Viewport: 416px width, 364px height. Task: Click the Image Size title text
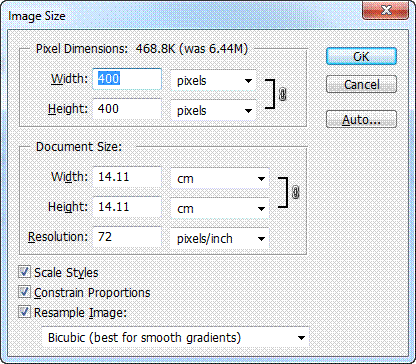coord(37,16)
